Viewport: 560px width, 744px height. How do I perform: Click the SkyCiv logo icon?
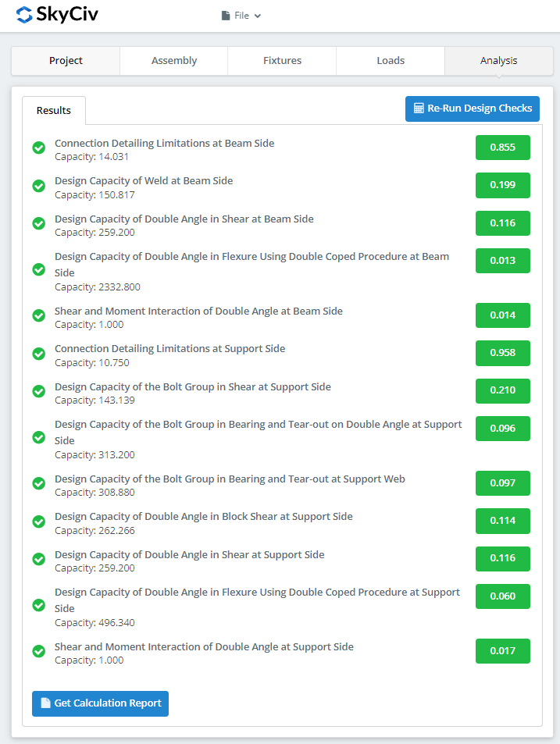point(24,15)
